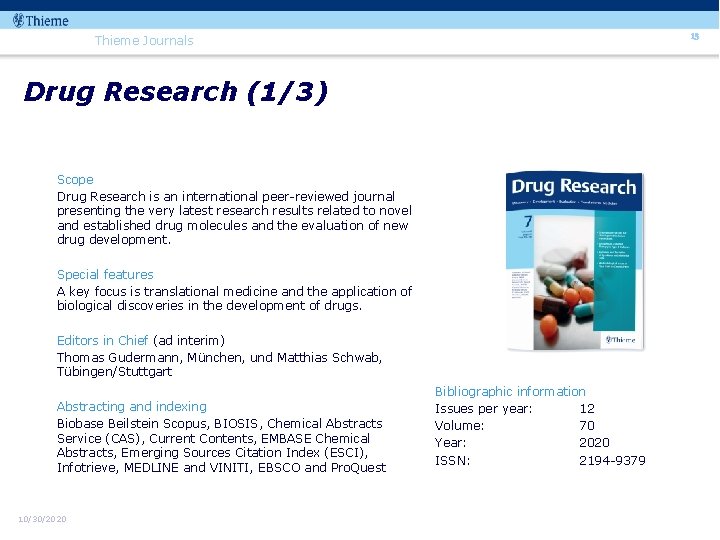Click the ISSN value 2194-9379
Screen dimensions: 720x540
pyautogui.click(x=613, y=461)
